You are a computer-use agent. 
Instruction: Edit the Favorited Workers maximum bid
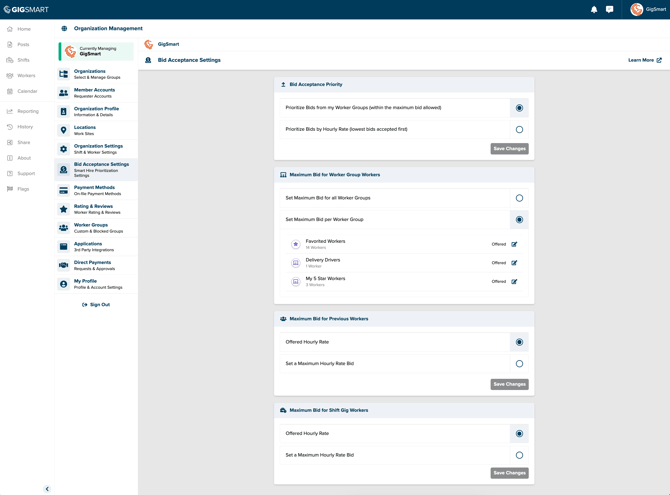[x=514, y=245]
